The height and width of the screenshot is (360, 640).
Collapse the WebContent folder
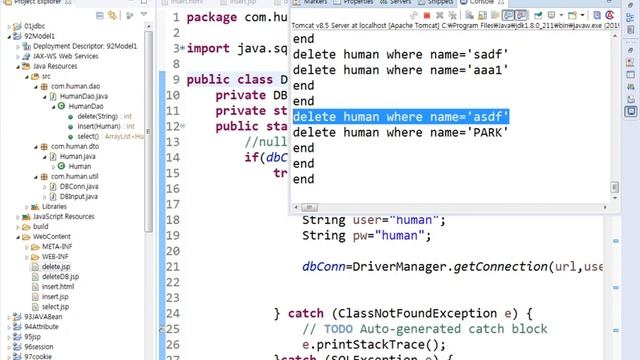point(18,237)
